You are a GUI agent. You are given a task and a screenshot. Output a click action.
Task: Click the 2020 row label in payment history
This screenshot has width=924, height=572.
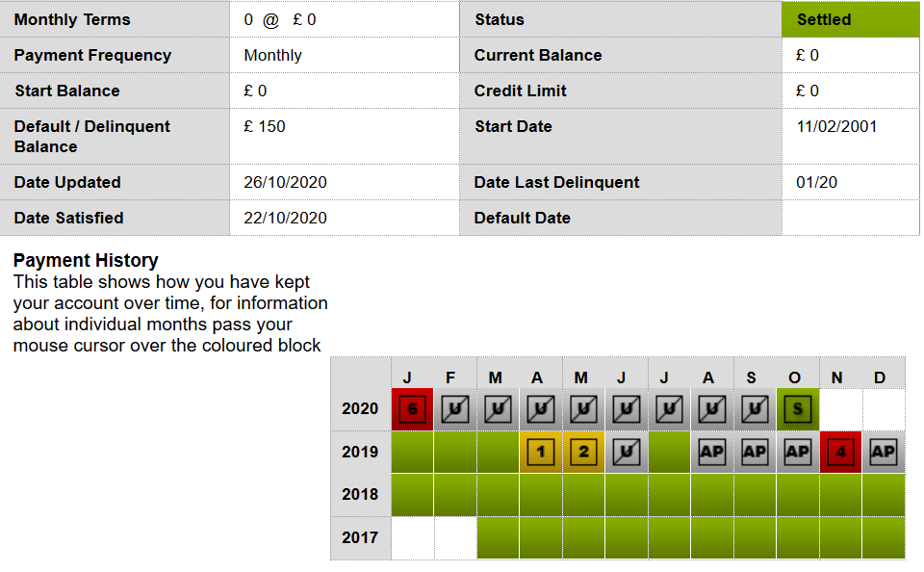(360, 408)
